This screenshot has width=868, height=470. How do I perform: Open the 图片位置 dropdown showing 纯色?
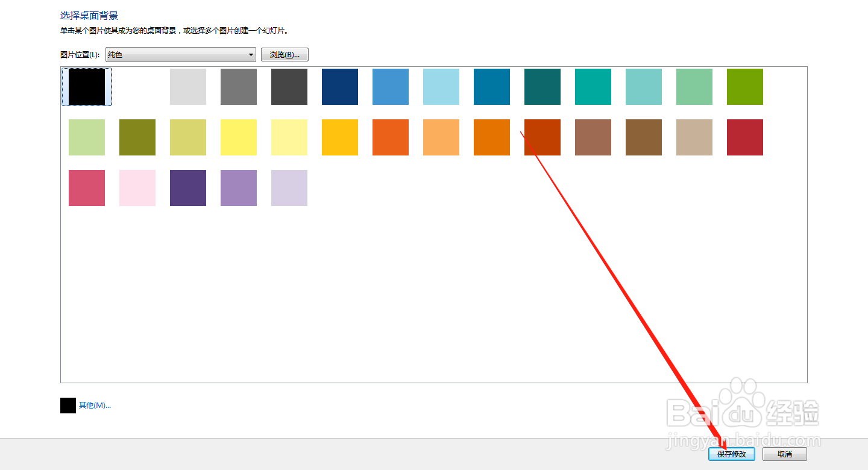point(181,55)
